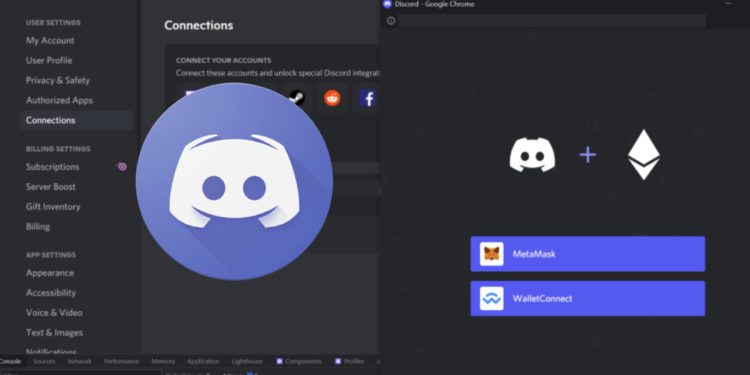The width and height of the screenshot is (750, 375).
Task: Connect a Steam account in Connections
Action: [297, 98]
